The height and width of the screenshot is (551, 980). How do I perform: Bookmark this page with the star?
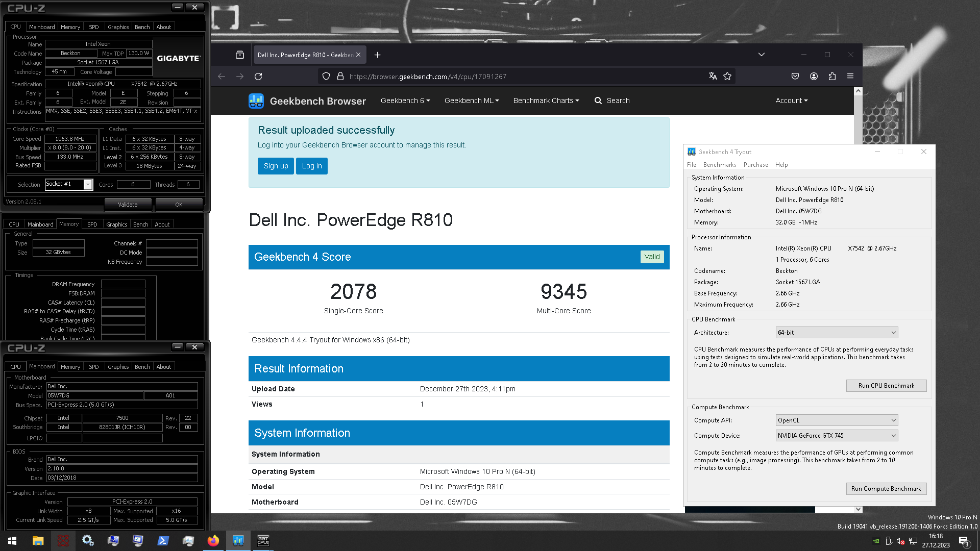[x=727, y=77]
